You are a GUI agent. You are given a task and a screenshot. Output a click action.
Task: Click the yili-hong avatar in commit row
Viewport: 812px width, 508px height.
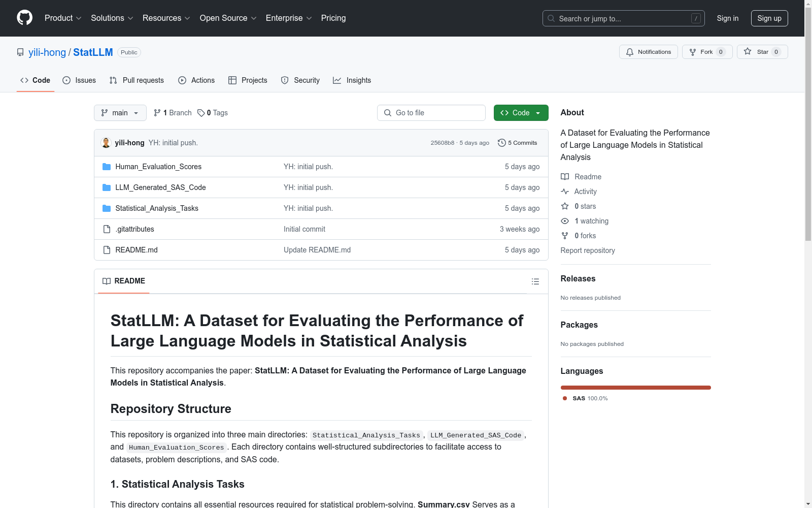106,143
